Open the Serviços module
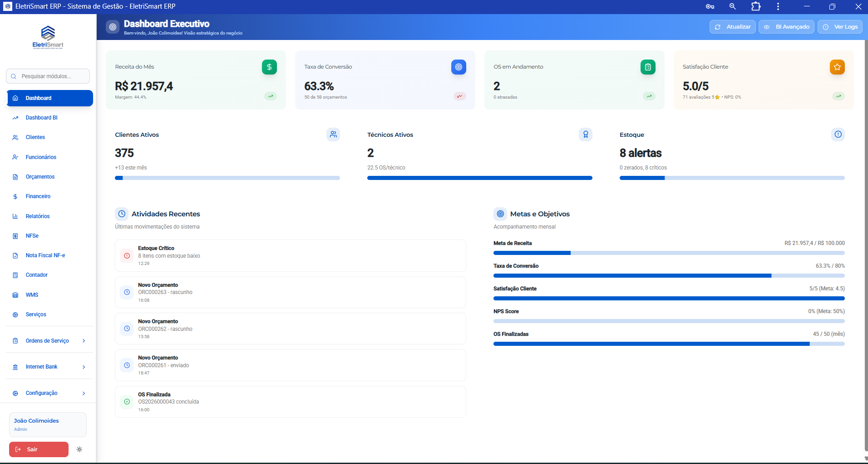Screen dimensions: 868x464 tap(50, 314)
